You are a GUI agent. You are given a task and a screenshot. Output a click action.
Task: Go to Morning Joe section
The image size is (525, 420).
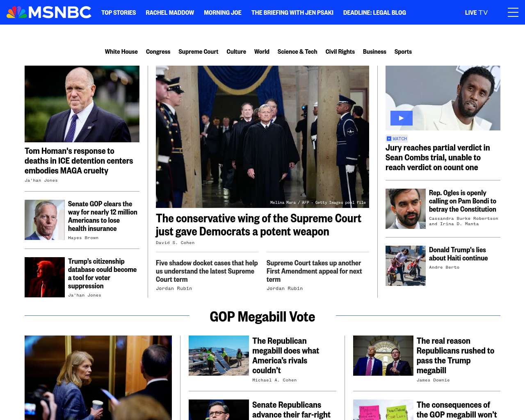click(223, 13)
